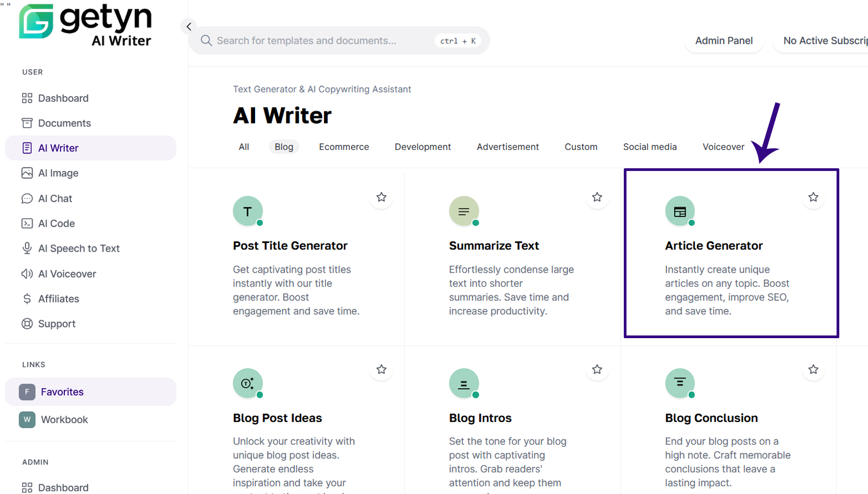Collapse the sidebar with the chevron arrow
Screen dimensions: 868x494
[x=188, y=26]
